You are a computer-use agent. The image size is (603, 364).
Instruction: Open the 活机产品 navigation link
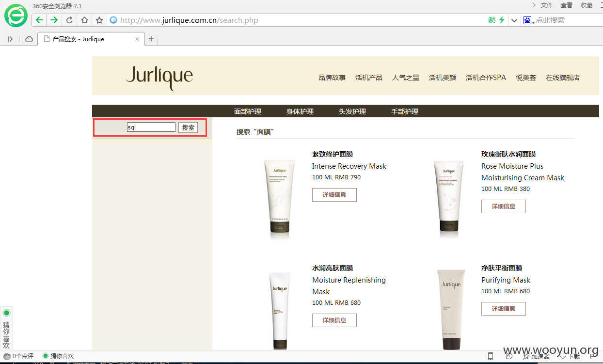point(369,78)
